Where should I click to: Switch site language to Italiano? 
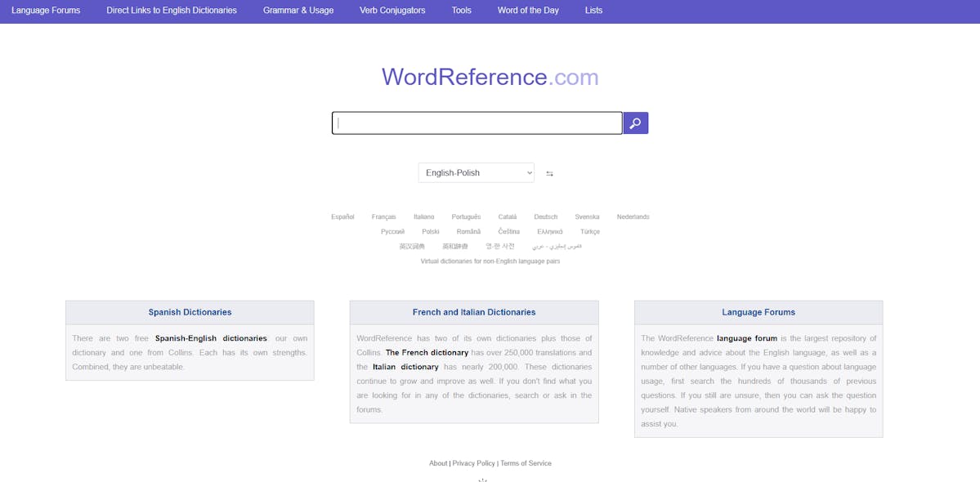423,216
